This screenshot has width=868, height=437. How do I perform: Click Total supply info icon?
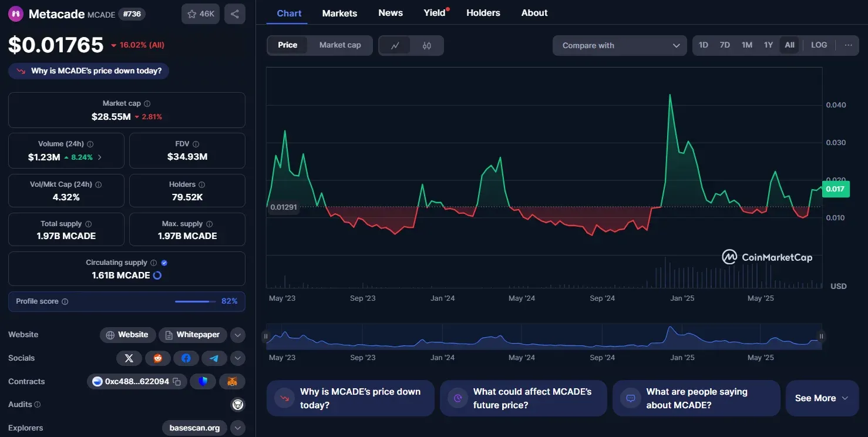pyautogui.click(x=89, y=224)
